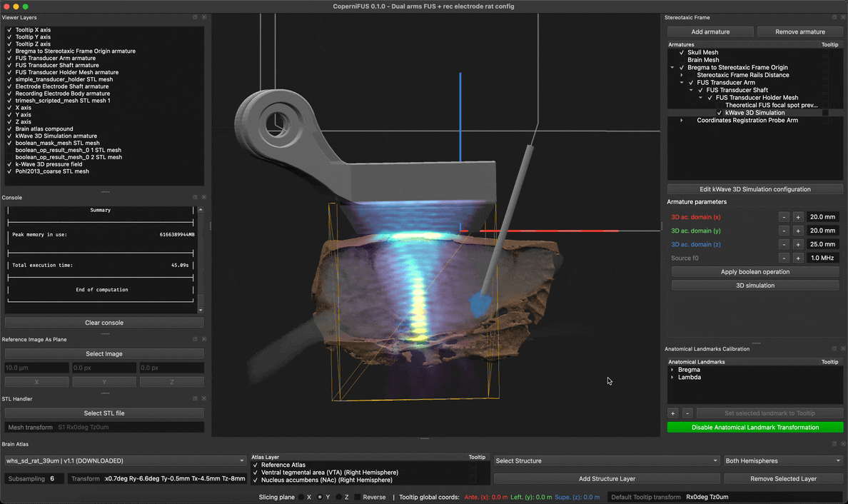Disable Anatomical Landmark Transformation
Screen dimensions: 848x504
tap(755, 427)
